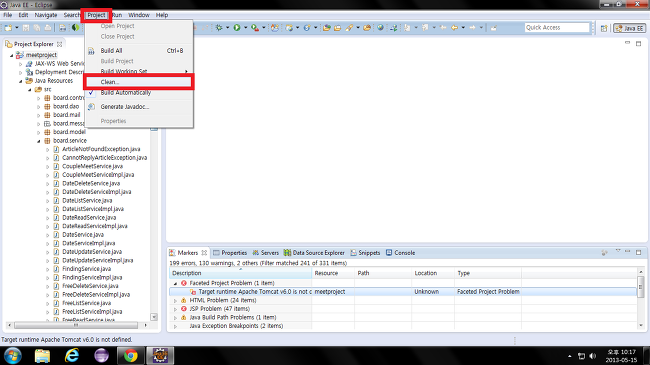Screen dimensions: 650x365
Task: Sort markers by Description column
Action: [x=240, y=273]
